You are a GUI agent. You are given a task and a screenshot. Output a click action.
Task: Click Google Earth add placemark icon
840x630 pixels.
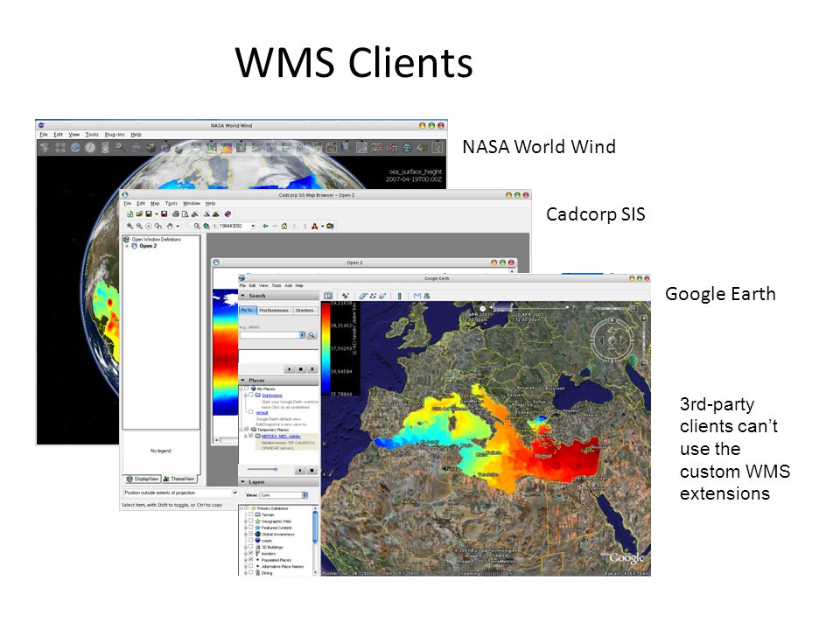pyautogui.click(x=346, y=296)
